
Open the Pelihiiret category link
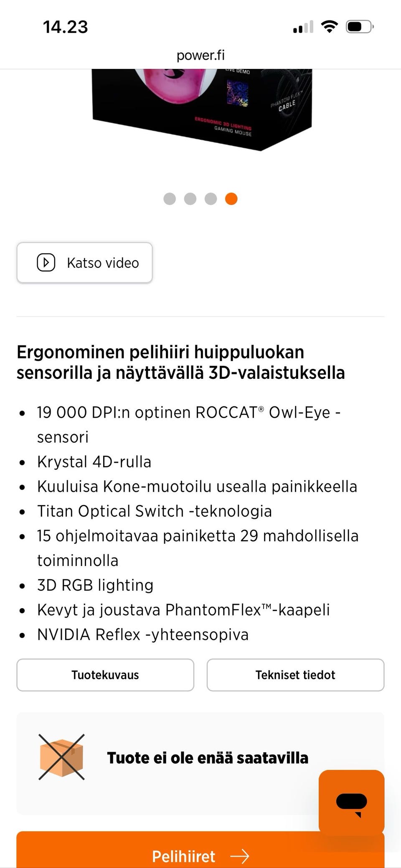[184, 856]
